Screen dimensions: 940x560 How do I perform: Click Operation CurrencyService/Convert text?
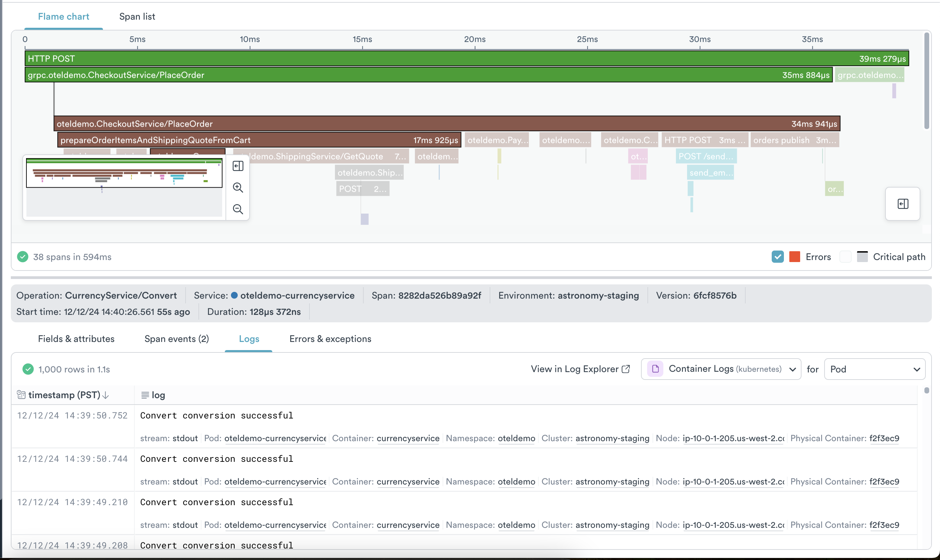pos(121,295)
